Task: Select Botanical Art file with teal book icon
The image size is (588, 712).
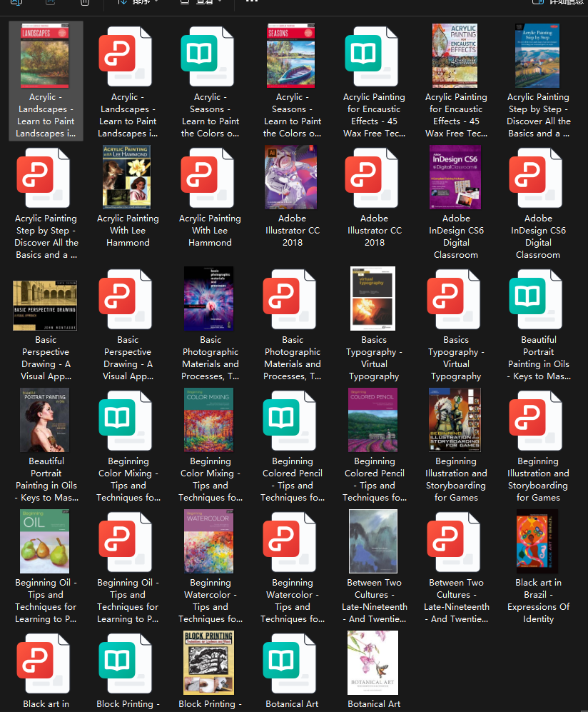Action: click(290, 663)
